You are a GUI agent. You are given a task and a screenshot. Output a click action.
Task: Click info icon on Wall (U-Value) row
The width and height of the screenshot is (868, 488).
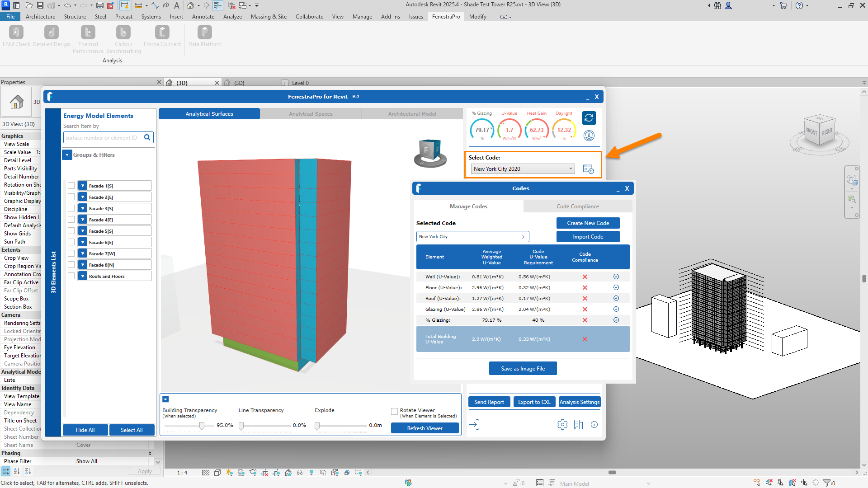pyautogui.click(x=616, y=277)
